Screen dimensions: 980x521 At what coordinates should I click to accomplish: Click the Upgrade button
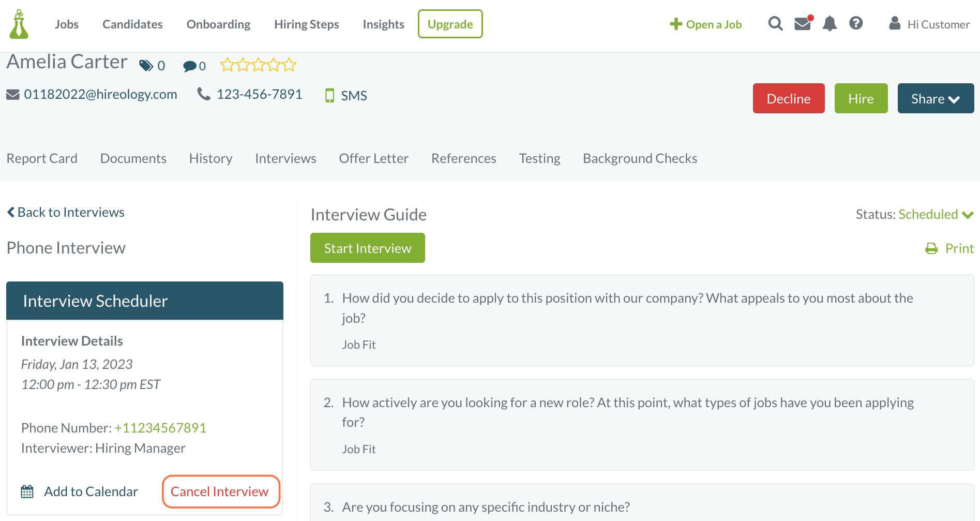[450, 24]
